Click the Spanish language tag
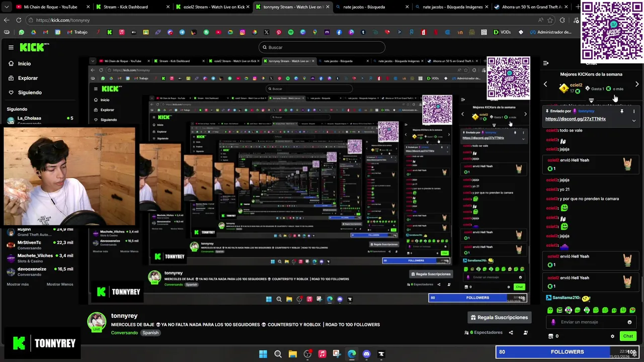 click(150, 333)
